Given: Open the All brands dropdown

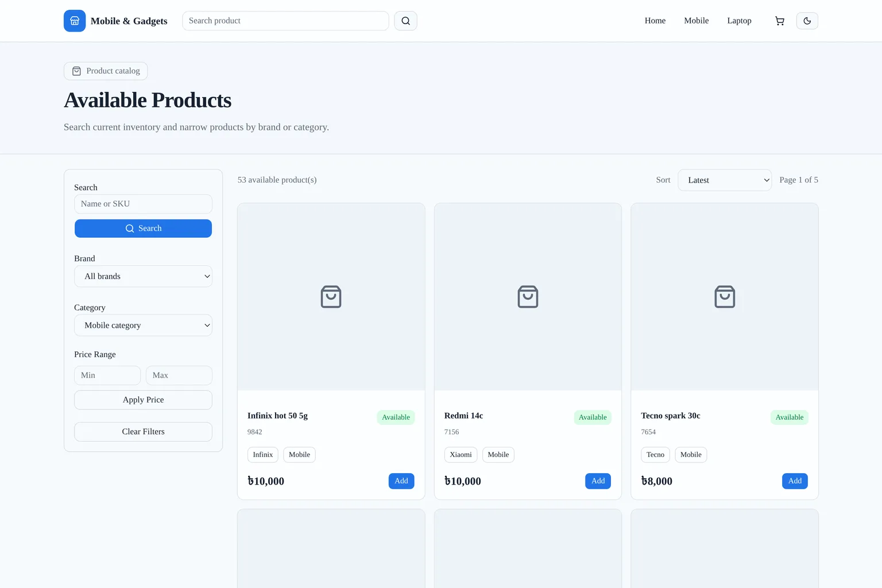Looking at the screenshot, I should pos(143,276).
